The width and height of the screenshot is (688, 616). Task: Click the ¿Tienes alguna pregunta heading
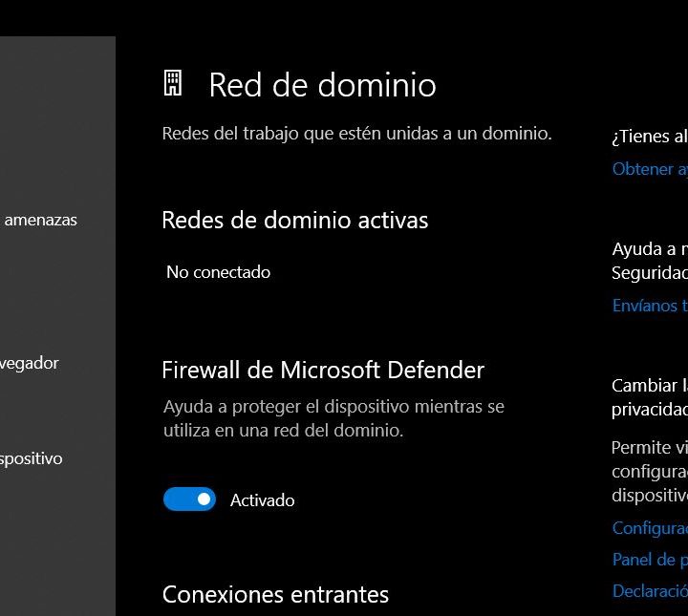(x=650, y=137)
